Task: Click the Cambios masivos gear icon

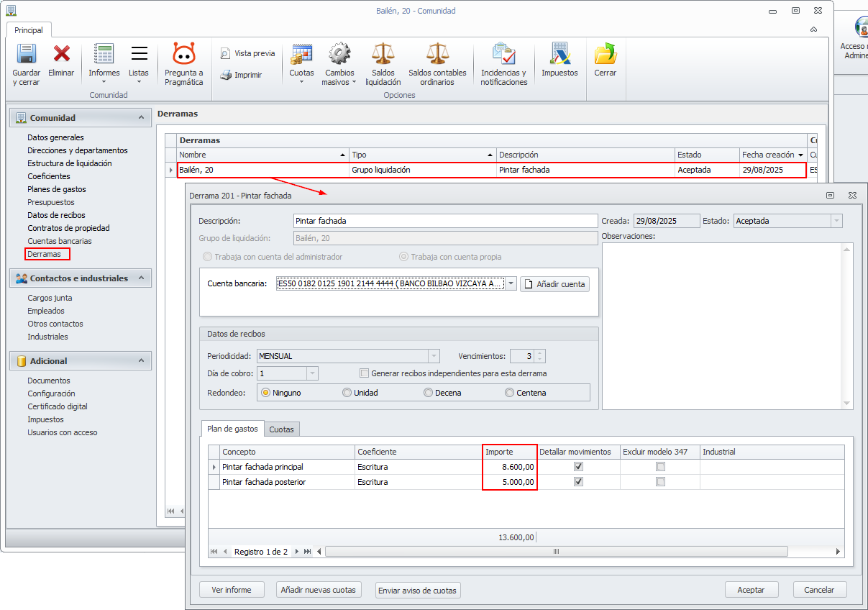Action: coord(339,55)
